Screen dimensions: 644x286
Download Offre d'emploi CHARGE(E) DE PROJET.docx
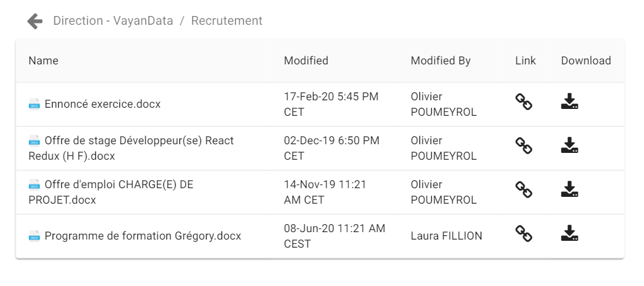tap(569, 190)
